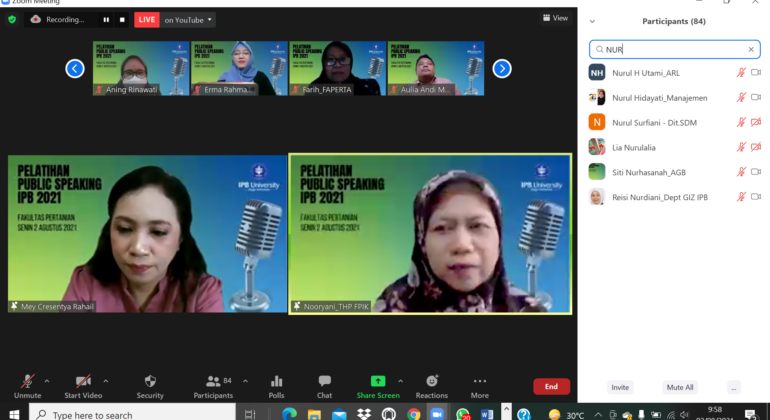770x420 pixels.
Task: Open the More meeting options menu
Action: (480, 386)
